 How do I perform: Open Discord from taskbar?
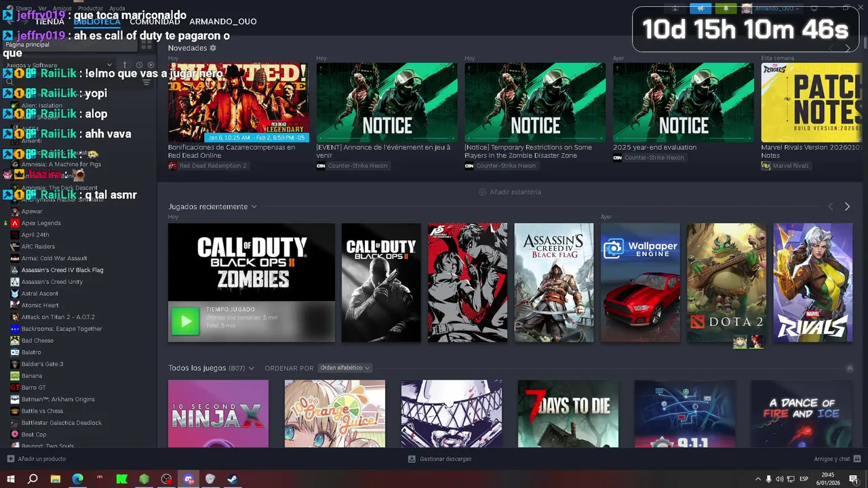click(189, 479)
